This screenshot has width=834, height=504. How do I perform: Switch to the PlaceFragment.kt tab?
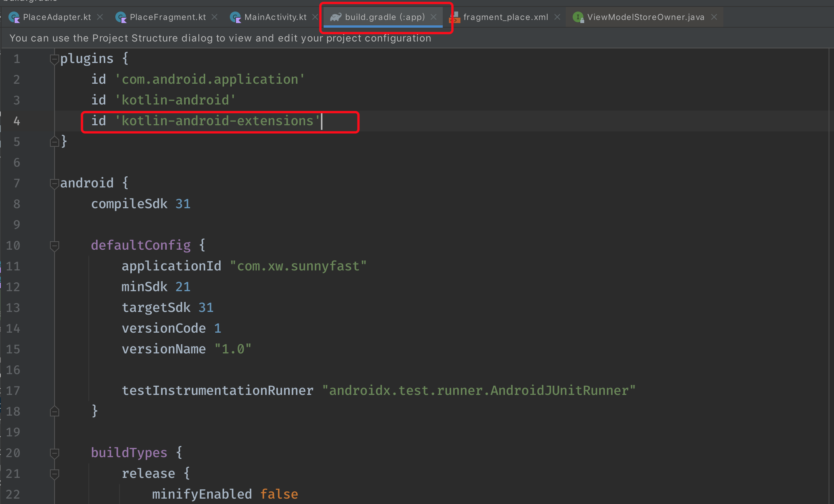168,17
